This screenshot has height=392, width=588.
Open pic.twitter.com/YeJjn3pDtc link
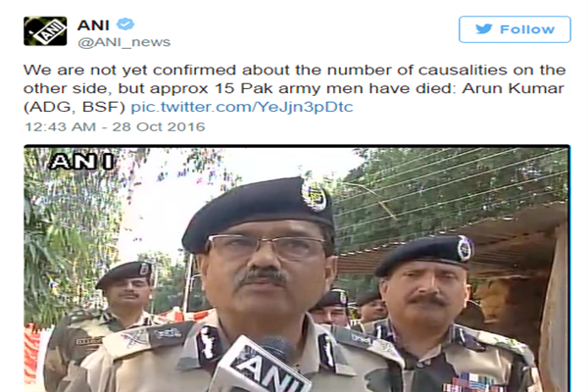(x=242, y=107)
